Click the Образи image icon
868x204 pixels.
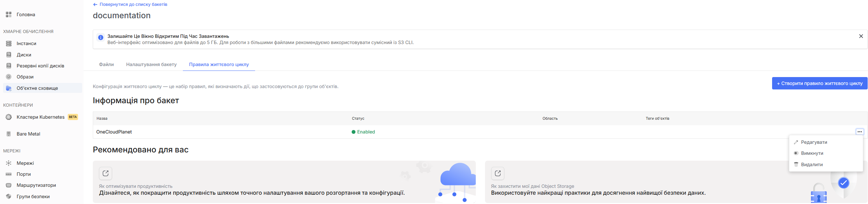pos(9,77)
